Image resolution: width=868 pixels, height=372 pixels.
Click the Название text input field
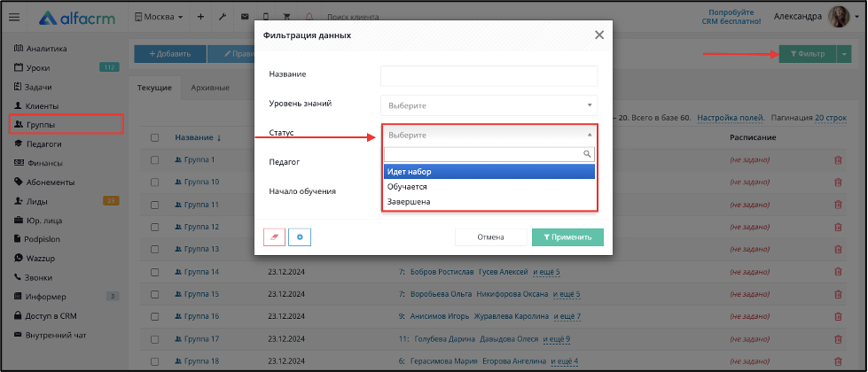coord(489,75)
